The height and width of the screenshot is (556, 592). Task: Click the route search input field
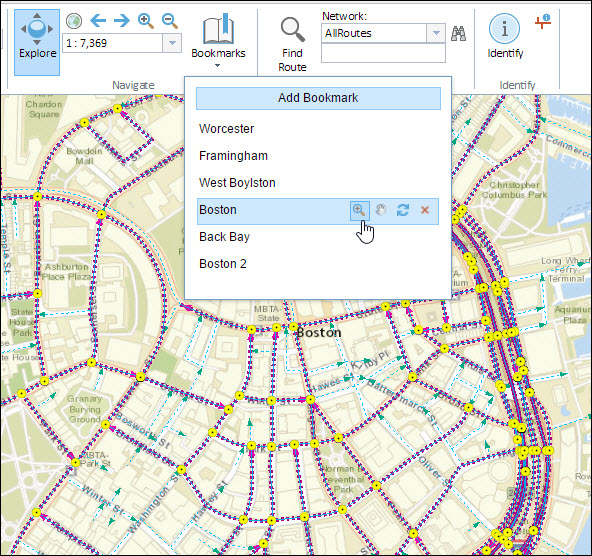point(383,53)
